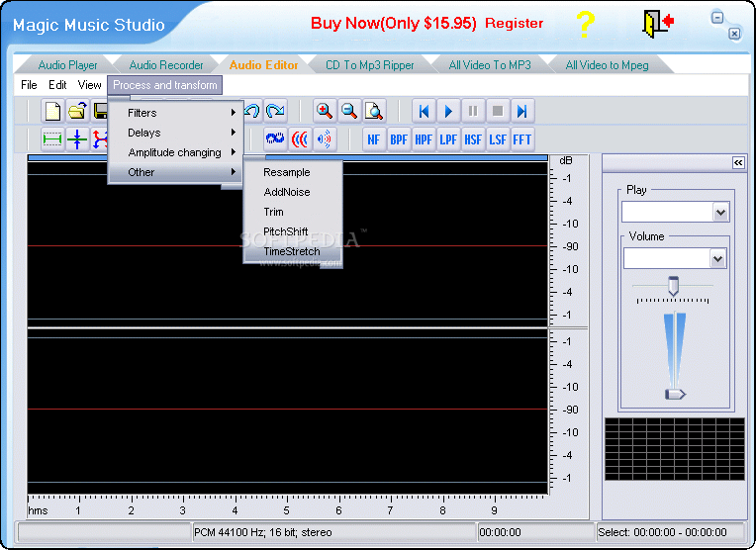Click the Buy Now (Only $15.95) link

tap(394, 23)
